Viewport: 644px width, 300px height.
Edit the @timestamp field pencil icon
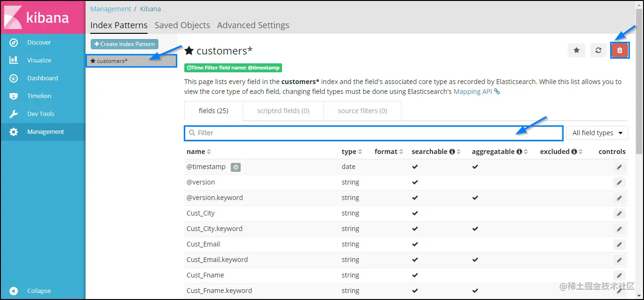tap(619, 167)
